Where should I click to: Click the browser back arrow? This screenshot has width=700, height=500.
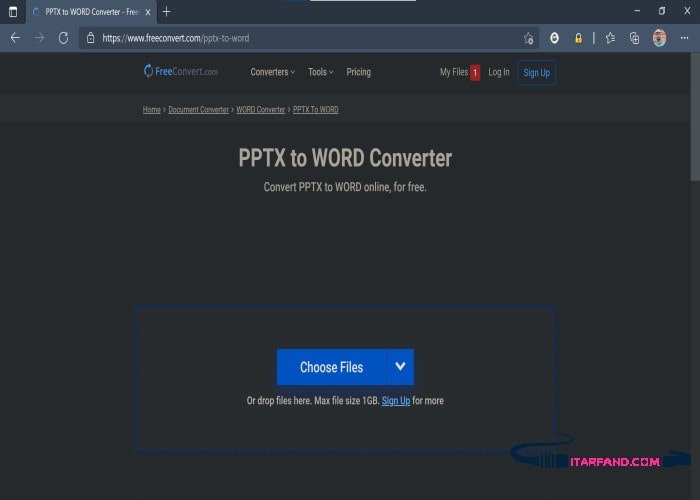click(15, 38)
